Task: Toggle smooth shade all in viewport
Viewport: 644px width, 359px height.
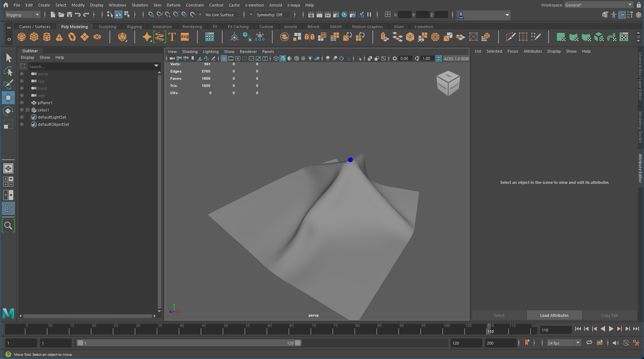Action: click(283, 59)
